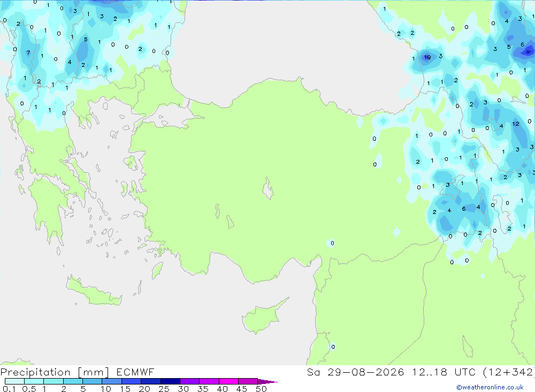Click the 0.5–1 mm legend color swatch

click(34, 381)
